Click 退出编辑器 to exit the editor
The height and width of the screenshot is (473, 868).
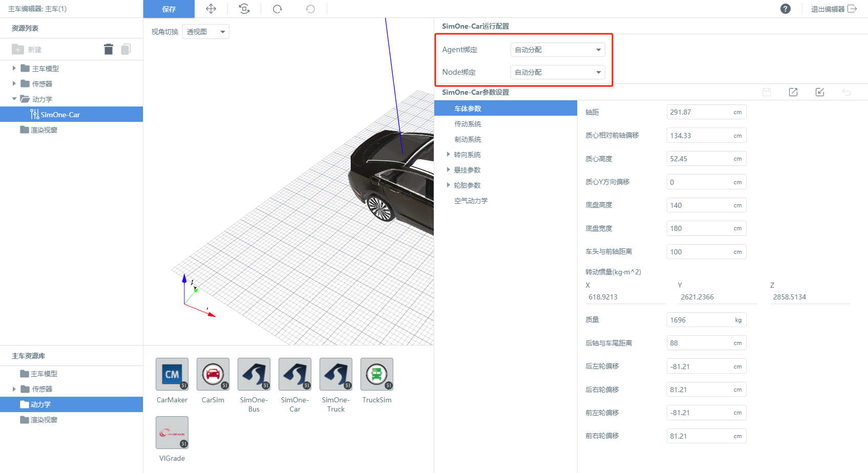[834, 9]
